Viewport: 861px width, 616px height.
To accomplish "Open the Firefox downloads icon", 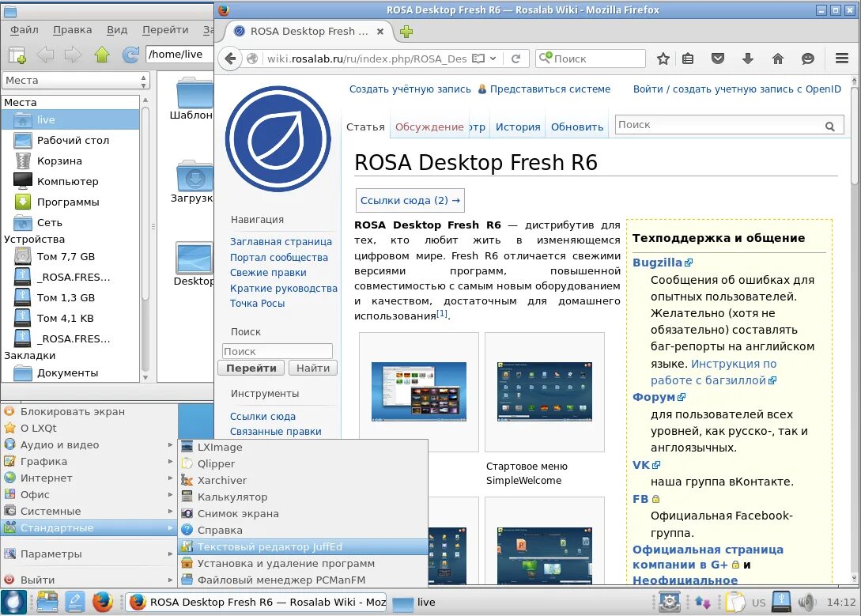I will tap(746, 59).
